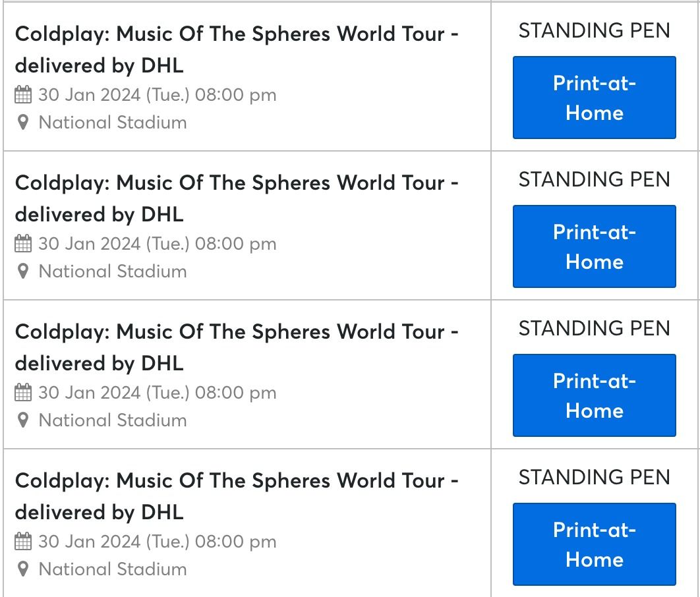Click the location pin icon on the first ticket
Viewport: 700px width, 597px height.
tap(22, 123)
